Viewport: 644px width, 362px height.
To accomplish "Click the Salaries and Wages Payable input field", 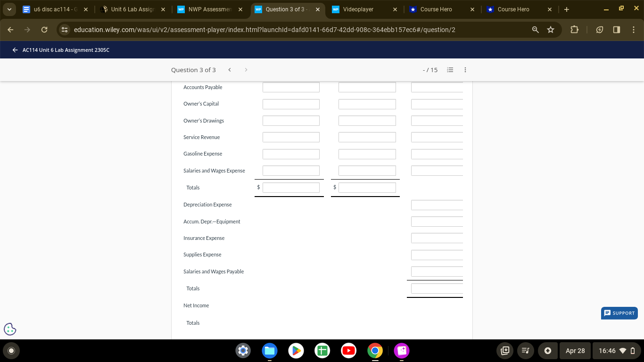I will point(437,271).
